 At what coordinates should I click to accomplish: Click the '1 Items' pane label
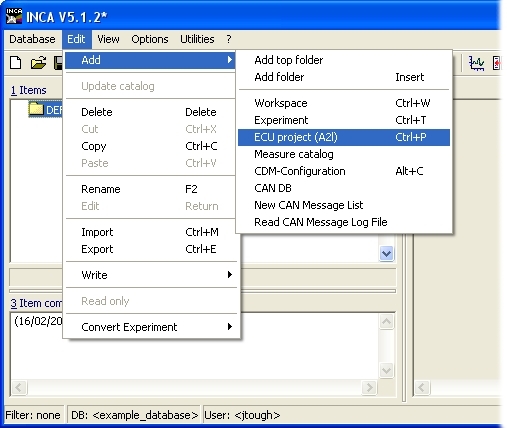[x=29, y=90]
